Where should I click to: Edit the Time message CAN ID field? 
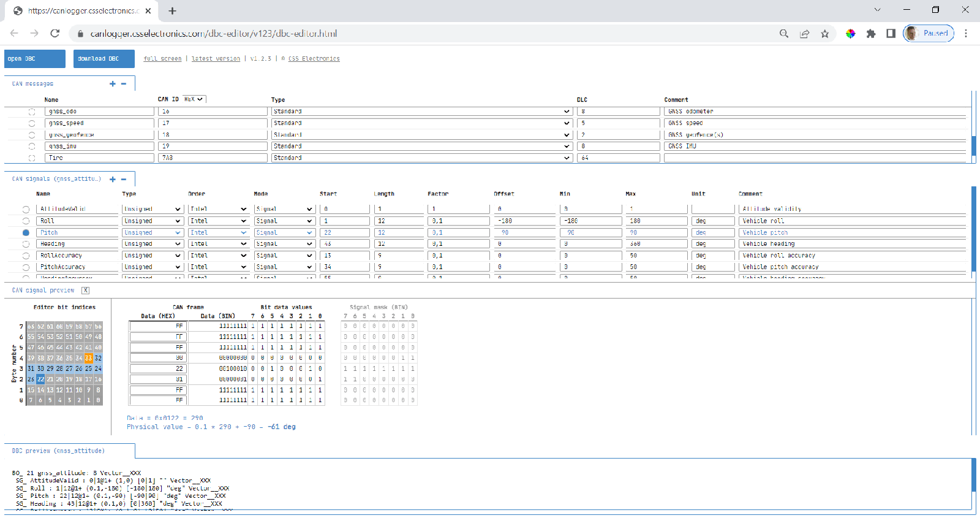click(213, 158)
